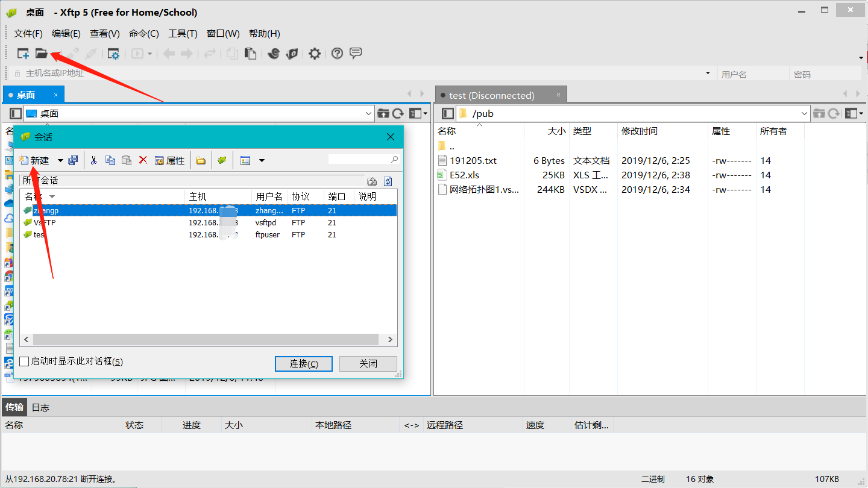868x488 pixels.
Task: Click the green shortcut icon in 会话 toolbar
Action: [222, 160]
